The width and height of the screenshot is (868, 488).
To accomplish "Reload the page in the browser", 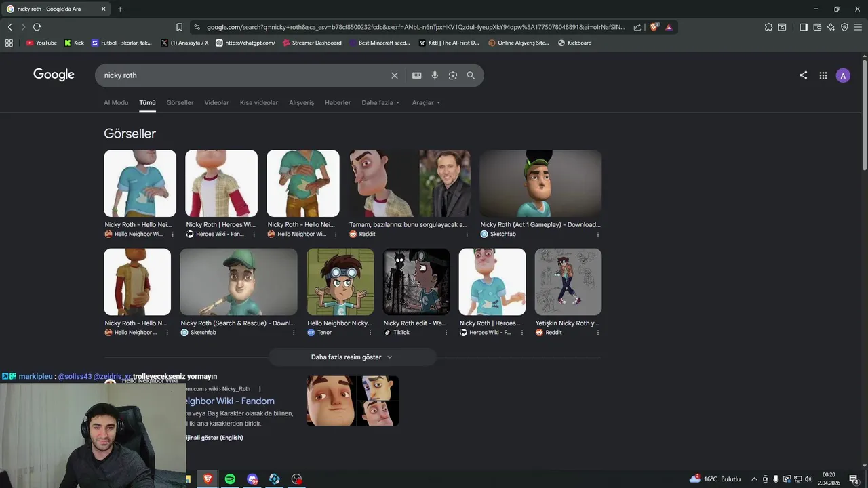I will tap(37, 27).
